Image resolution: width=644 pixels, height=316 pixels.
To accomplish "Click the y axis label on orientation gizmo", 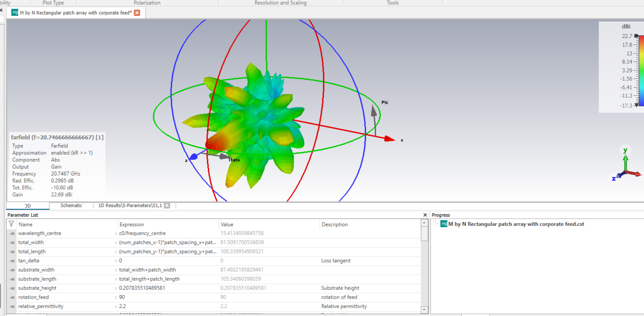I will [x=625, y=150].
